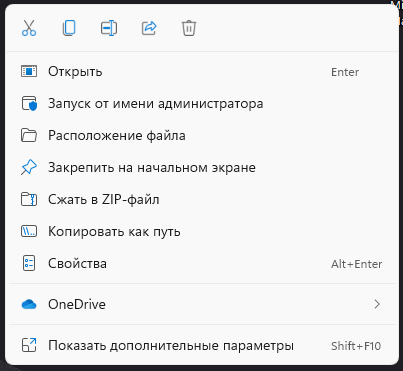Click the folder icon beside Расположение файла
This screenshot has height=371, width=403.
[29, 136]
